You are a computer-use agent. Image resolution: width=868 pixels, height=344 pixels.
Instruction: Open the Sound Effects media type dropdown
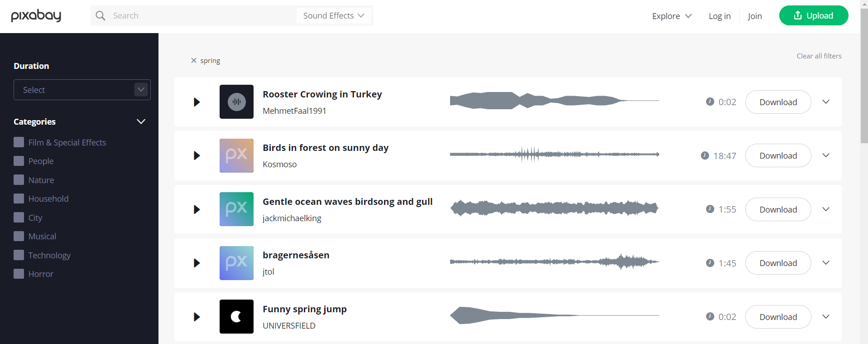point(334,16)
